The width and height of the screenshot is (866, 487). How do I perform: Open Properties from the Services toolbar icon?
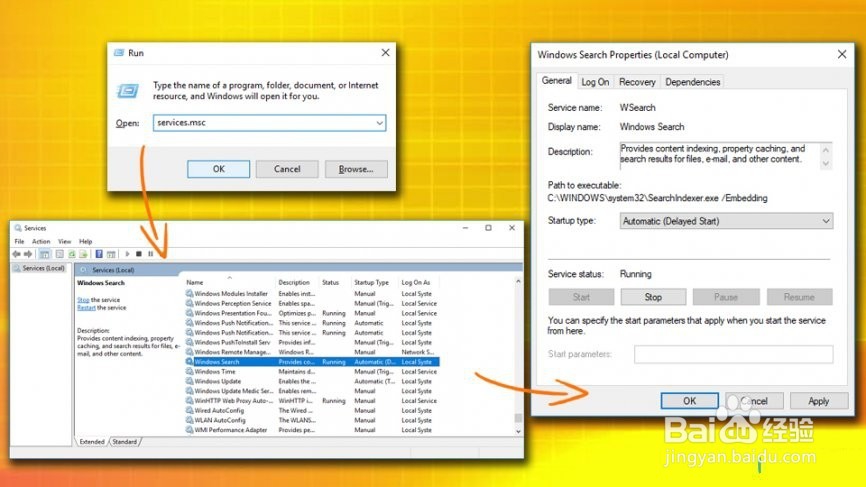60,254
